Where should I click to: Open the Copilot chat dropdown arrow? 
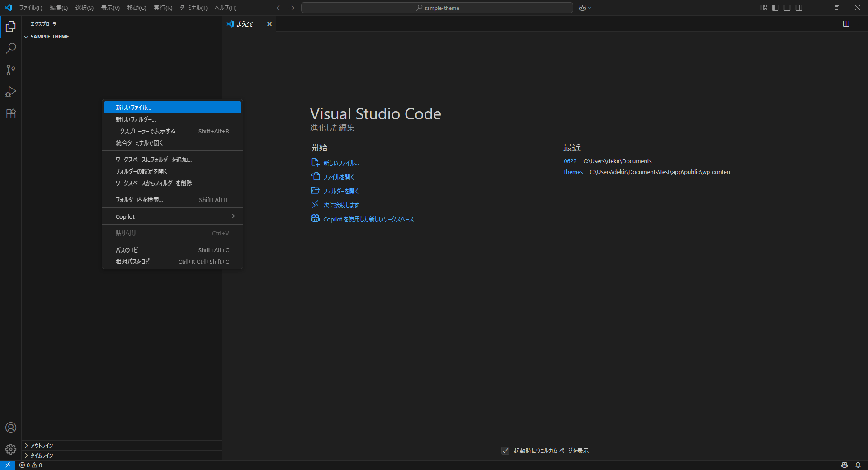[x=590, y=8]
